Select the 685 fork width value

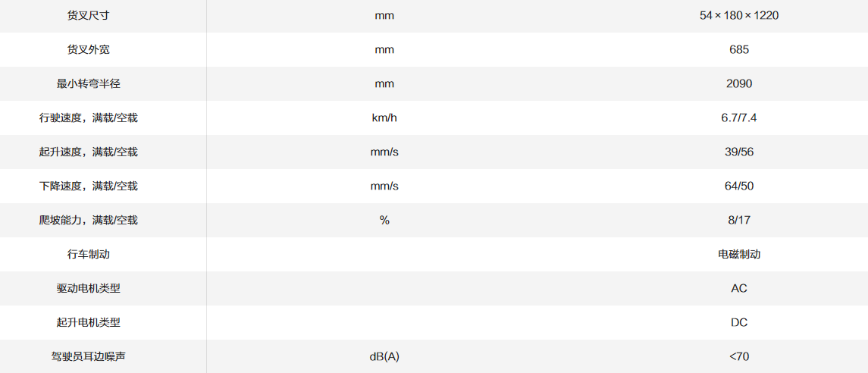(x=739, y=49)
